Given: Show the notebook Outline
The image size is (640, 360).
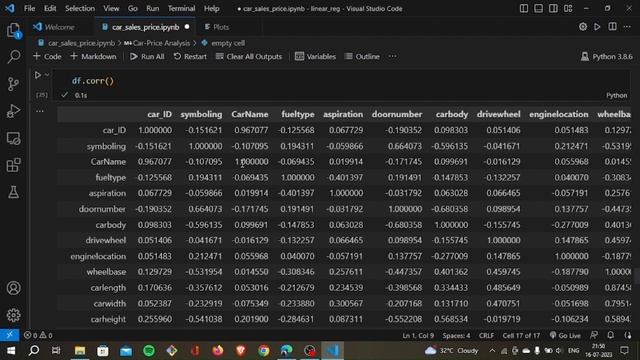Looking at the screenshot, I should coord(362,56).
